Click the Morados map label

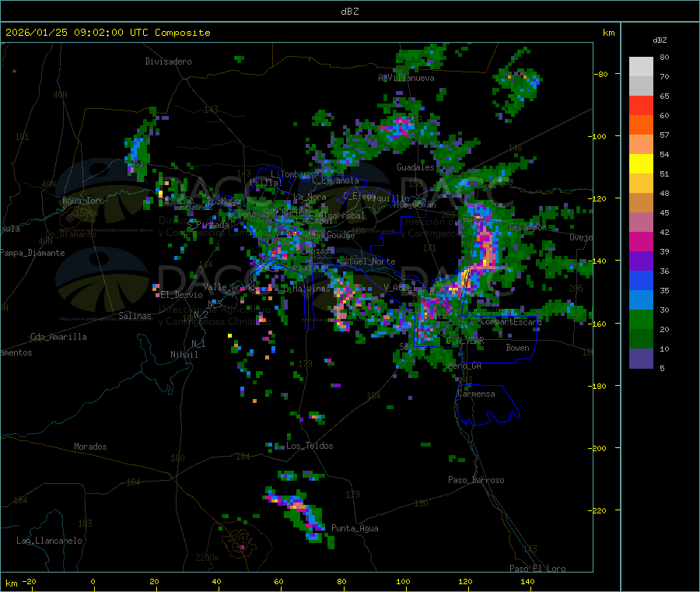pyautogui.click(x=90, y=447)
